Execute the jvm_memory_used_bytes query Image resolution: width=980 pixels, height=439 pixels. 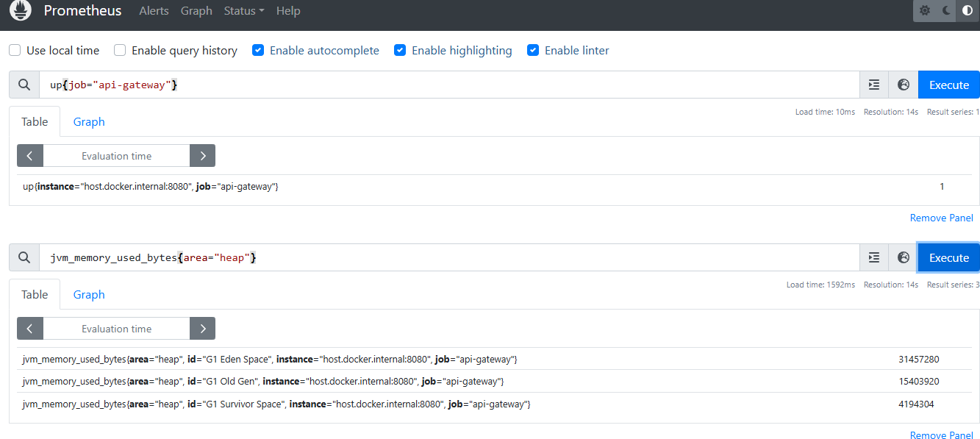tap(949, 257)
